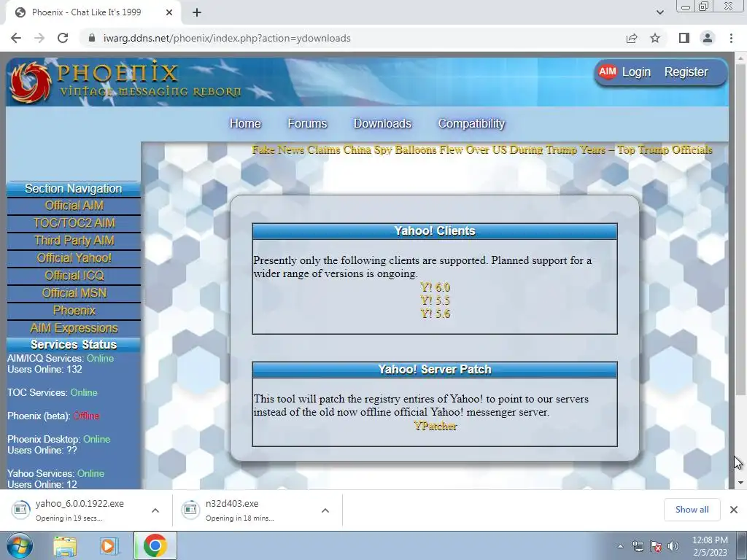Click the page vertical scrollbar

pos(740,228)
